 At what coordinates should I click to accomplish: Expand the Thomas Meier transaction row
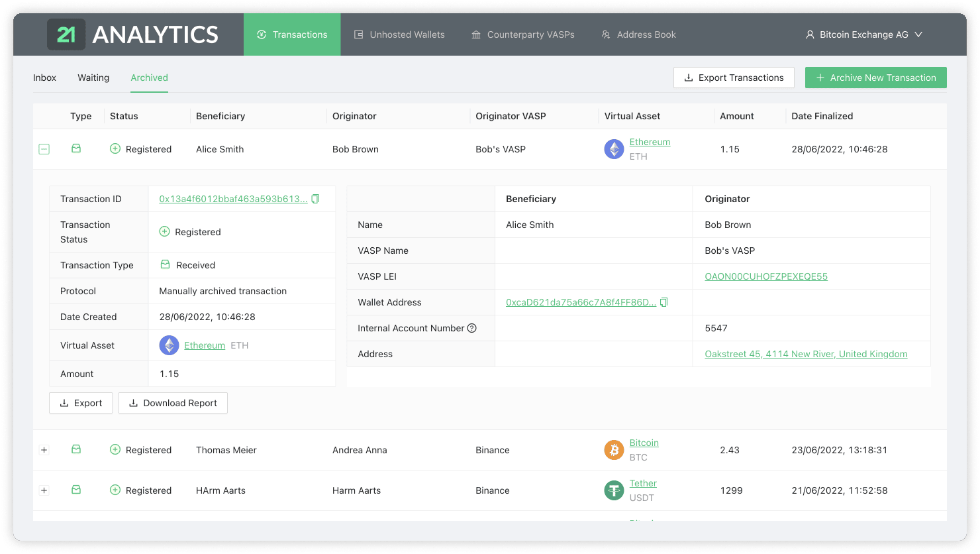[x=44, y=450]
